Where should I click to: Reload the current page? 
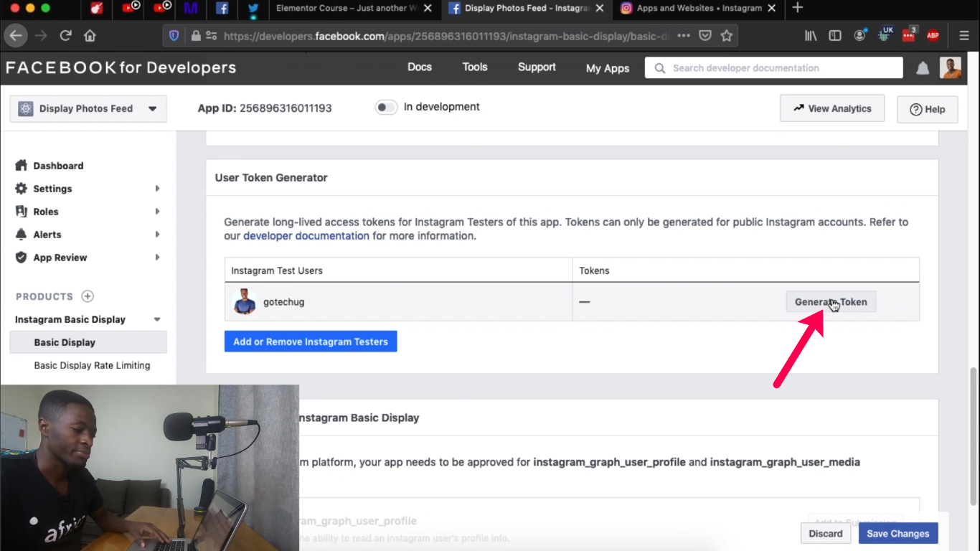click(x=65, y=35)
